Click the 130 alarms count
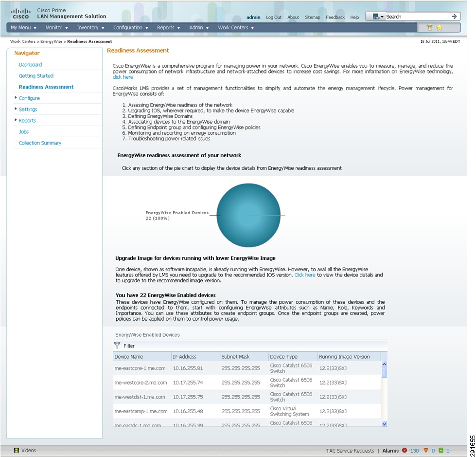The image size is (476, 457). click(414, 451)
